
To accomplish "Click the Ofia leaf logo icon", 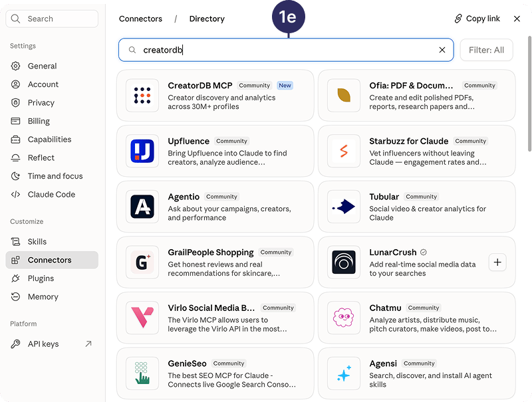I will (x=344, y=95).
